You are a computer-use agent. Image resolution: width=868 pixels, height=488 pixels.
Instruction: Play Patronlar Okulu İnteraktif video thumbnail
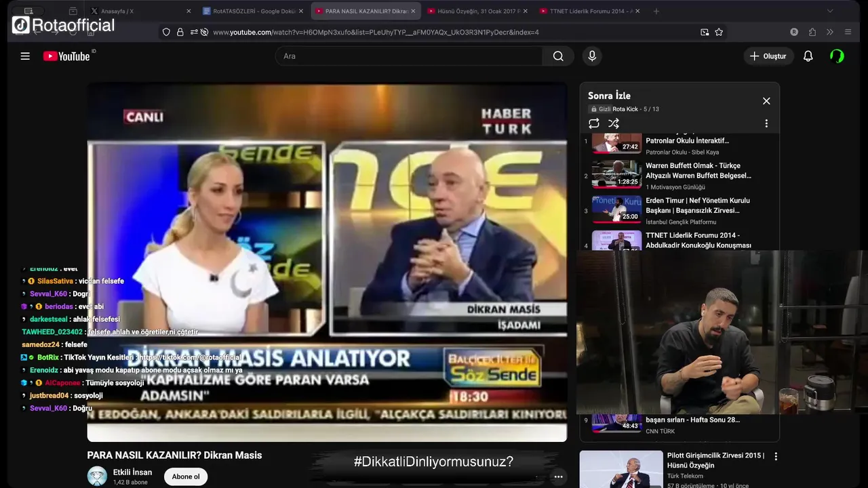(x=616, y=143)
